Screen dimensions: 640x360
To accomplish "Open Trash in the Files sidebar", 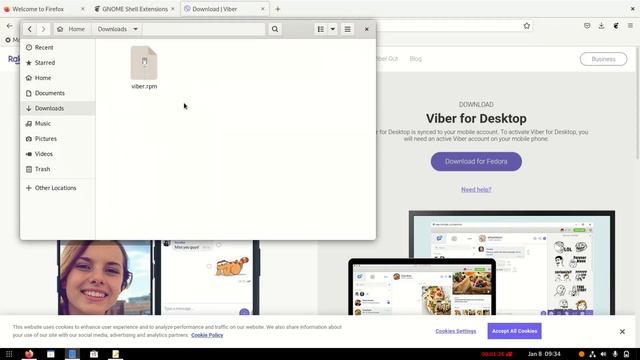I will (x=58, y=169).
